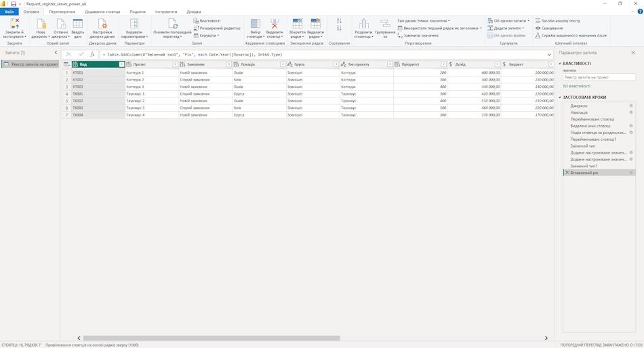Collapse the ЗАСТОСОВАНІ КРОКИ section
The width and height of the screenshot is (644, 348).
[560, 97]
